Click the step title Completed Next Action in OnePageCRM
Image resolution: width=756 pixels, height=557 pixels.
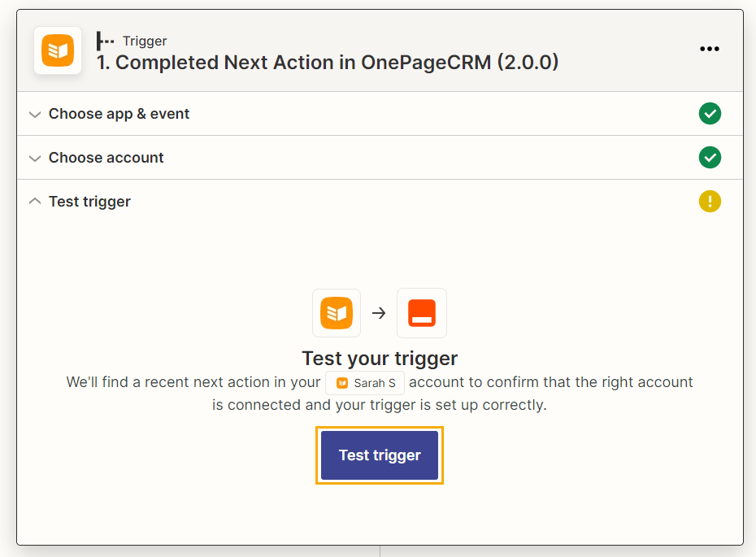click(328, 63)
